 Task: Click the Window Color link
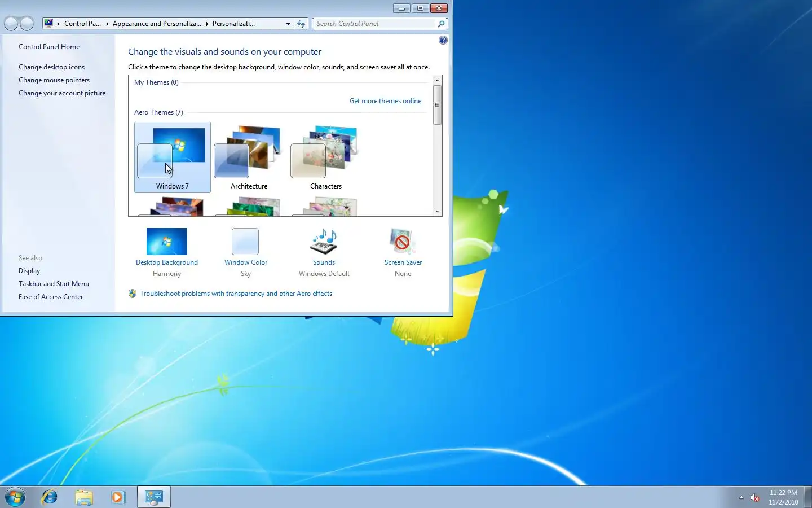(x=246, y=262)
